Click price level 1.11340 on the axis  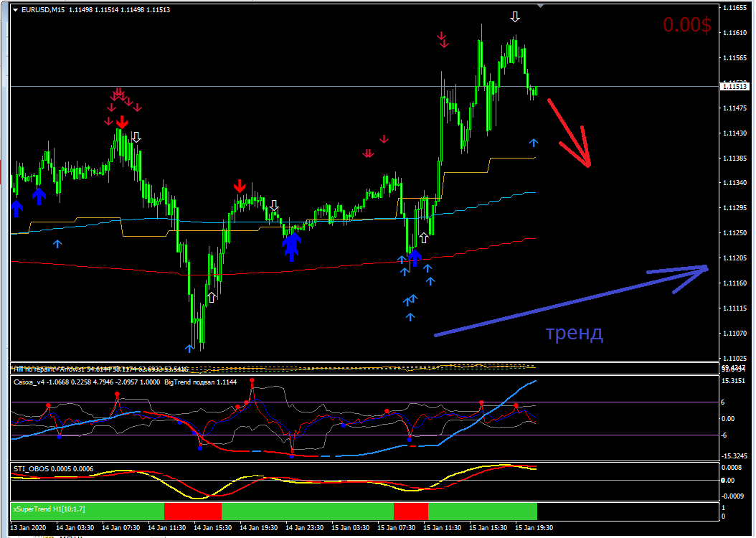coord(734,183)
